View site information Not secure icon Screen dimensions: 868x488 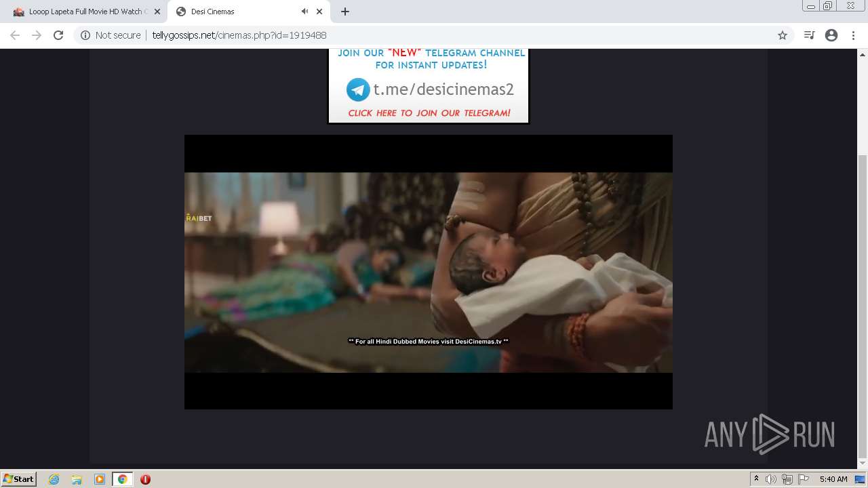click(x=85, y=35)
